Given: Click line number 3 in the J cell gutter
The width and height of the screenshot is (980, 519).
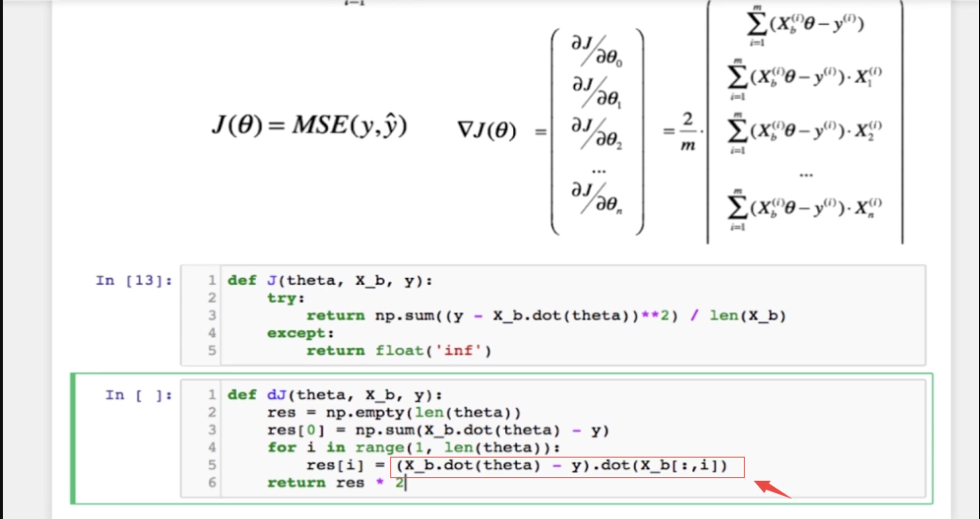Looking at the screenshot, I should tap(212, 316).
